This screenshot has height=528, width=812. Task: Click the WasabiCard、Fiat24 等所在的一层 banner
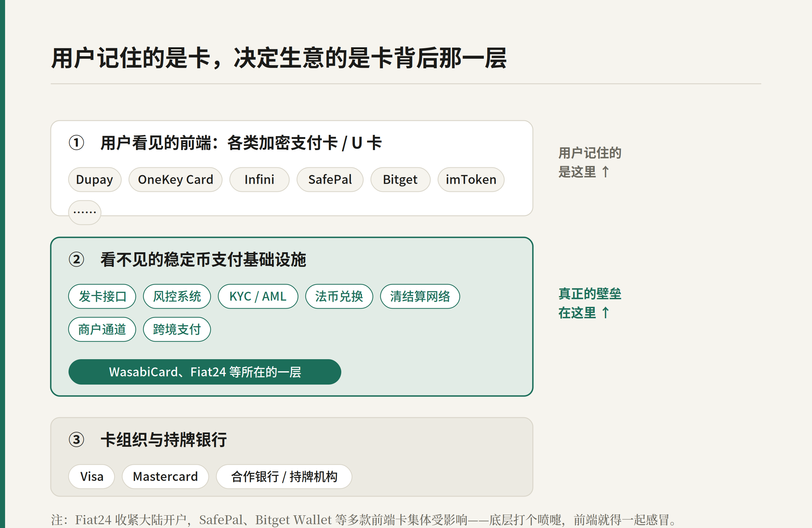click(x=205, y=372)
